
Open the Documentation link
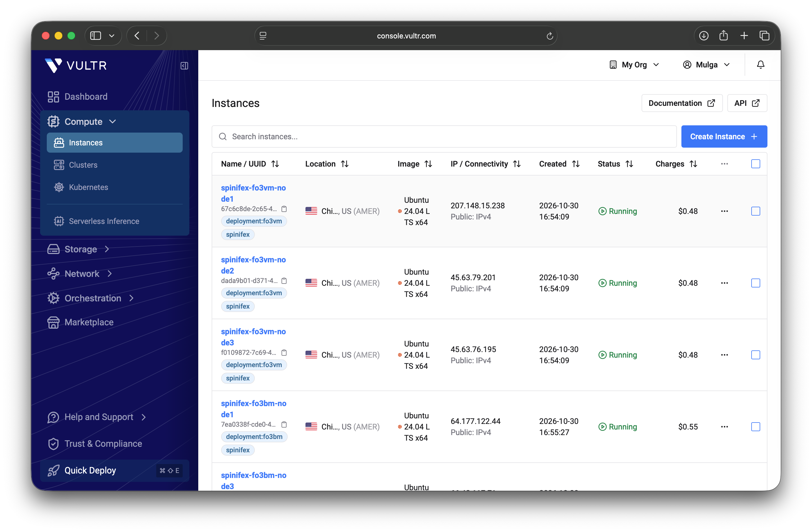[682, 103]
